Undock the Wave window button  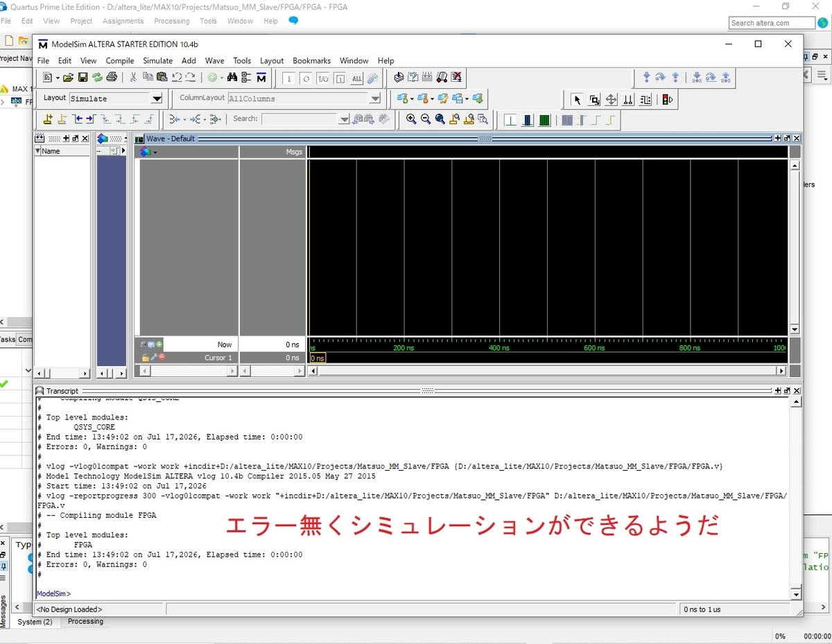coord(787,139)
